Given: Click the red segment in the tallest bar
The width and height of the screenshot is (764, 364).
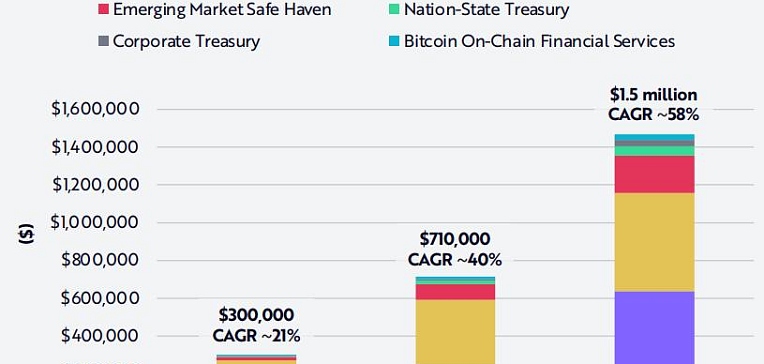Looking at the screenshot, I should click(x=654, y=174).
